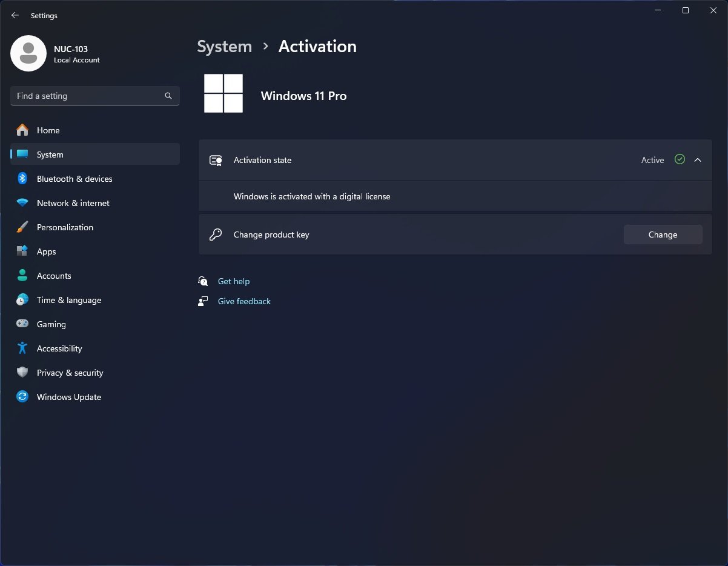Click the Apps icon in sidebar
Viewport: 728px width, 566px height.
pos(22,251)
